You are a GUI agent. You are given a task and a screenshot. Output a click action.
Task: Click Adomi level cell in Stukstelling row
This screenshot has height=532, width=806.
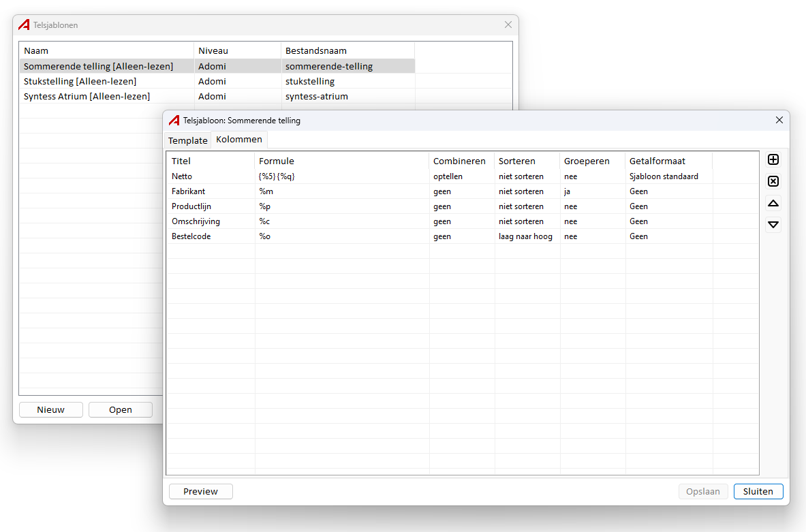point(238,81)
